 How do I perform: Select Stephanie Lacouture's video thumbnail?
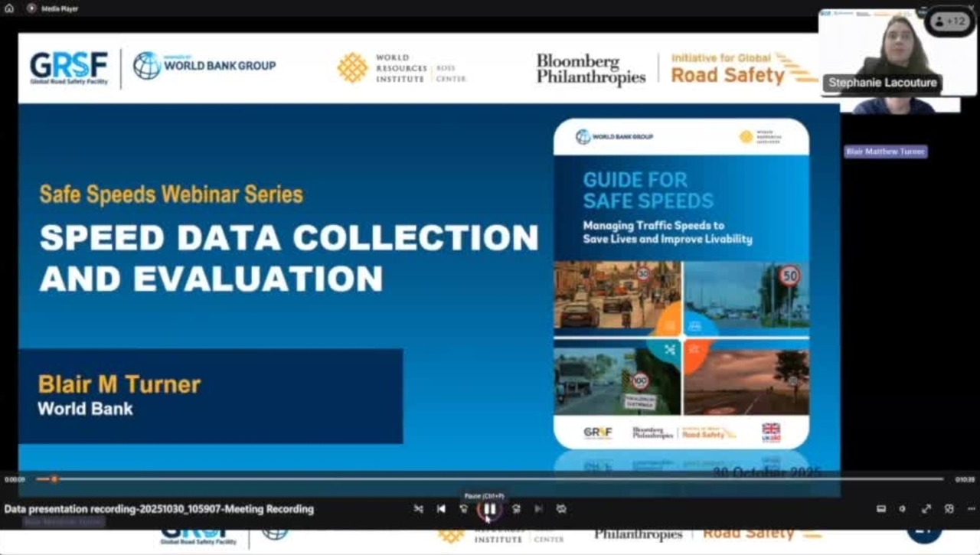tap(896, 52)
